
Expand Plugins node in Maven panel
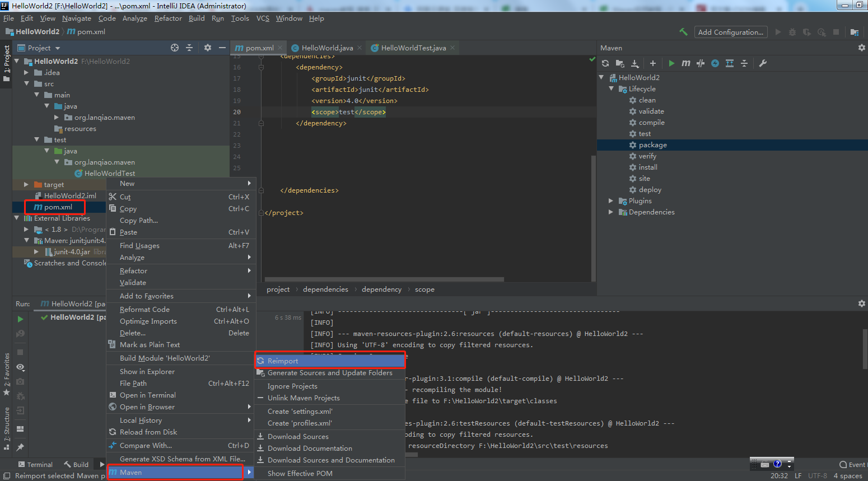611,200
